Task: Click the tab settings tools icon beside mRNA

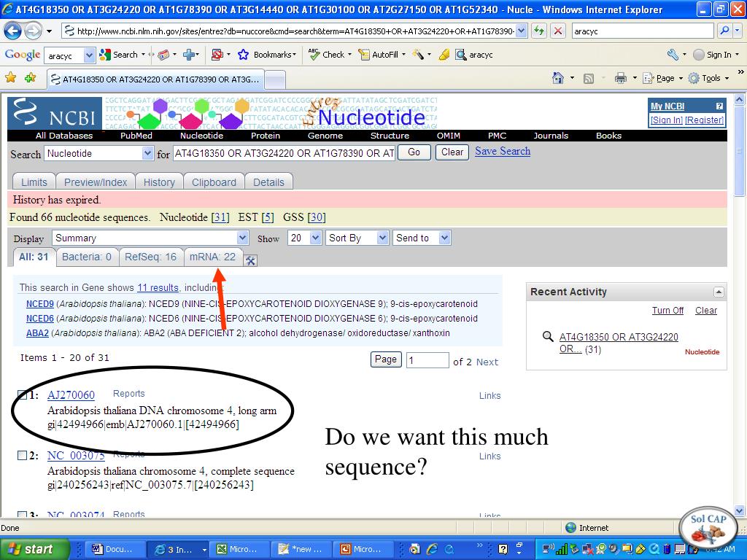Action: pos(251,260)
